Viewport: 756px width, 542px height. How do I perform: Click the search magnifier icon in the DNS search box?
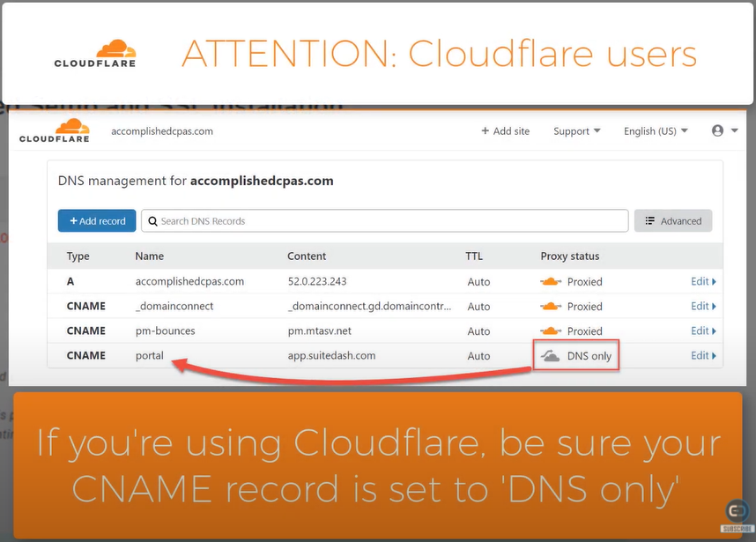click(152, 221)
